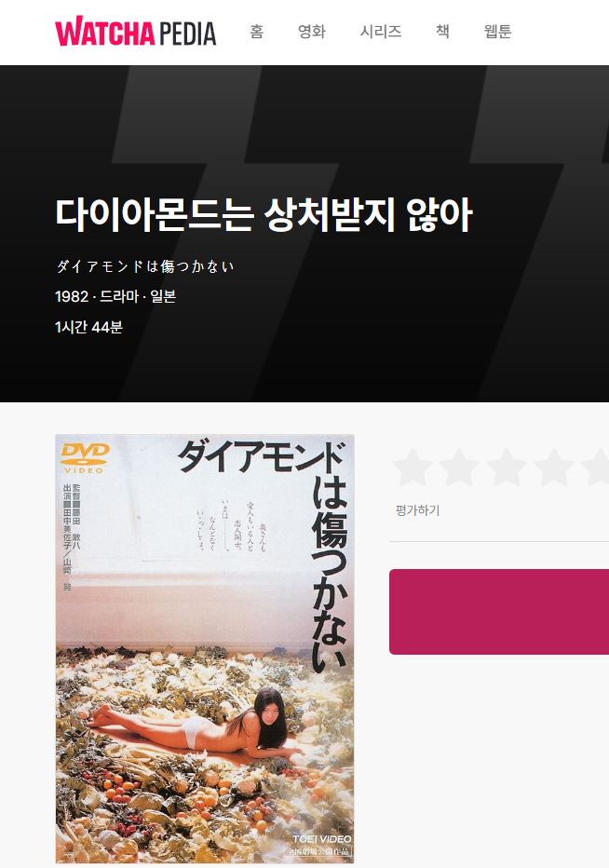Click the 평가하기 label under stars

click(417, 510)
